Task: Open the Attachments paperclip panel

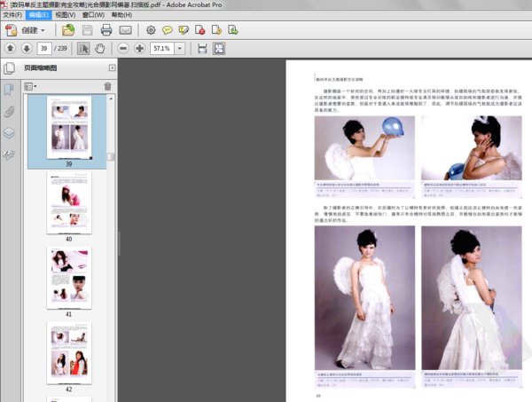Action: click(x=10, y=112)
